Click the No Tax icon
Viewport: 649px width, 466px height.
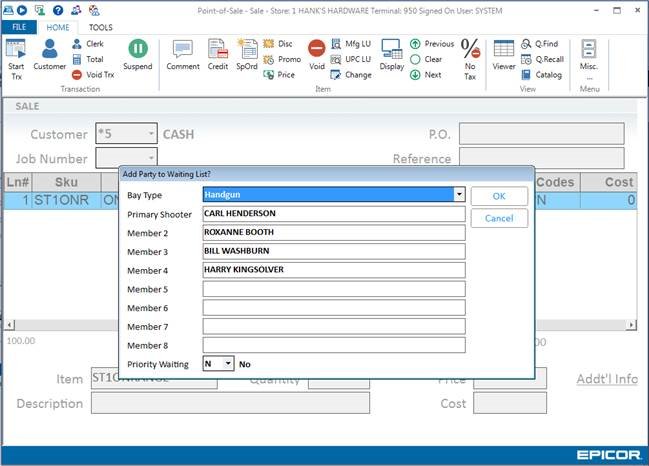[x=470, y=50]
